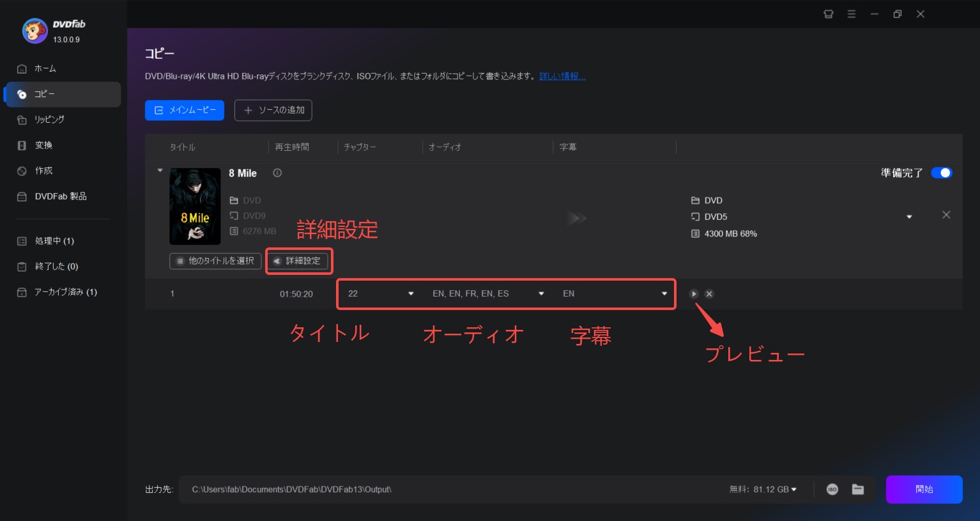Viewport: 980px width, 521px height.
Task: Click the メインムービー copy mode button
Action: tap(185, 110)
